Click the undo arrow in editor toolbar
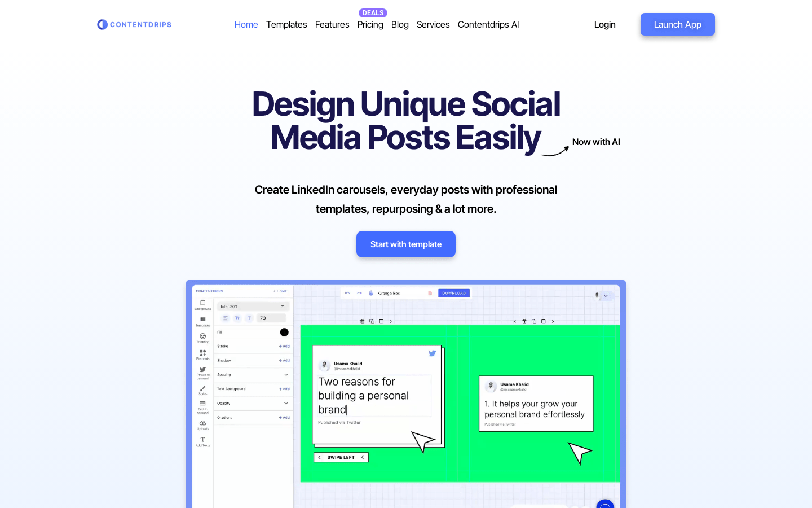 click(x=347, y=293)
